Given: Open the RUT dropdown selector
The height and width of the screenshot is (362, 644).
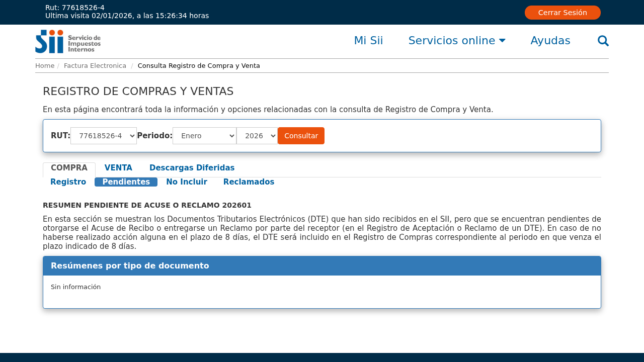Looking at the screenshot, I should [x=104, y=136].
